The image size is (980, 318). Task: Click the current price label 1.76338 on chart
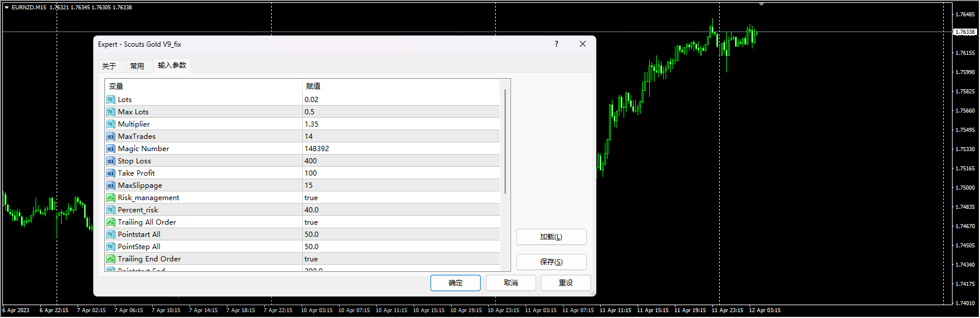point(965,32)
